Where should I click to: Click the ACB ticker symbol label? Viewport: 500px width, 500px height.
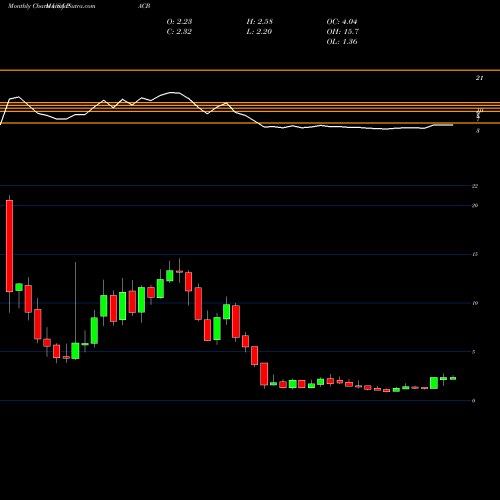pyautogui.click(x=144, y=6)
